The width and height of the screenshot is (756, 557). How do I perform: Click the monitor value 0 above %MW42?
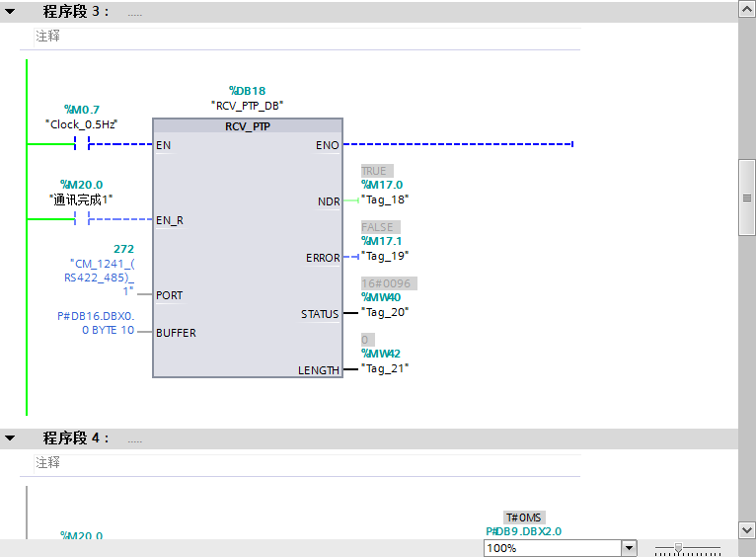[x=367, y=340]
